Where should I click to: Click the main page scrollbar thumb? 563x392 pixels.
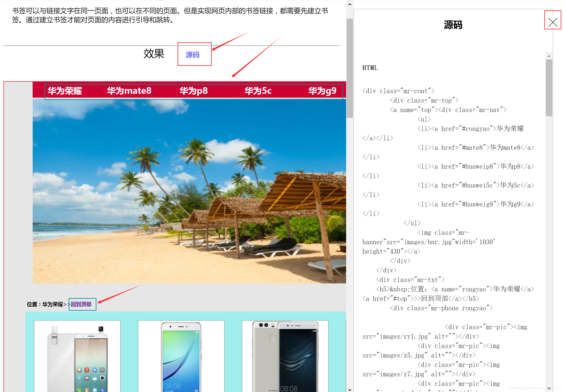tap(350, 68)
